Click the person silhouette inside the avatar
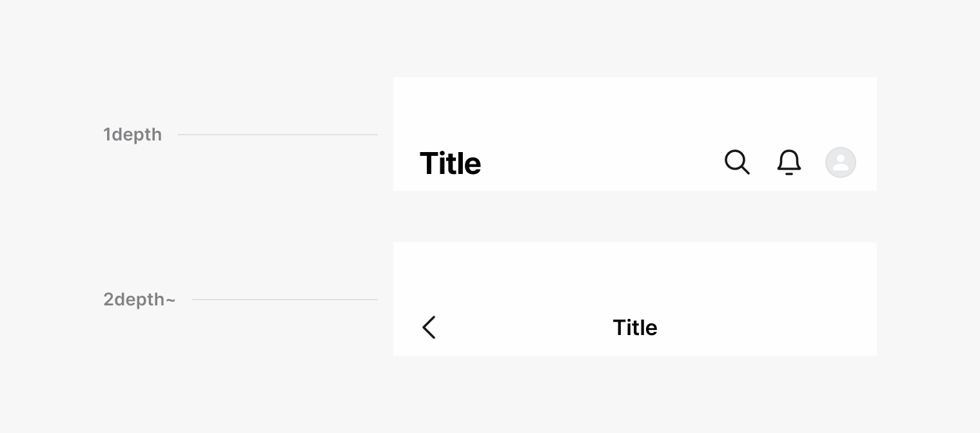Viewport: 980px width, 433px height. (840, 162)
